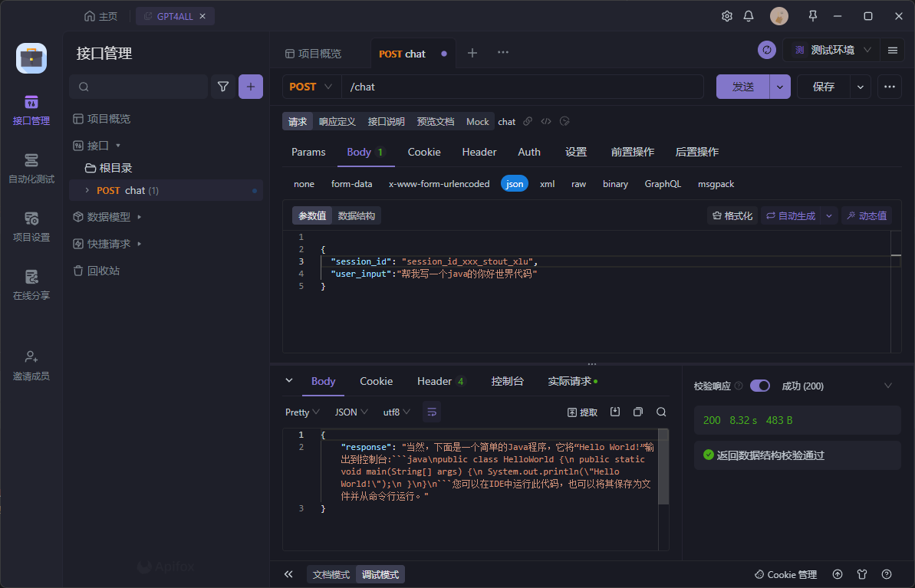Viewport: 915px width, 588px height.
Task: Open the 前置操作 tab
Action: [x=632, y=152]
